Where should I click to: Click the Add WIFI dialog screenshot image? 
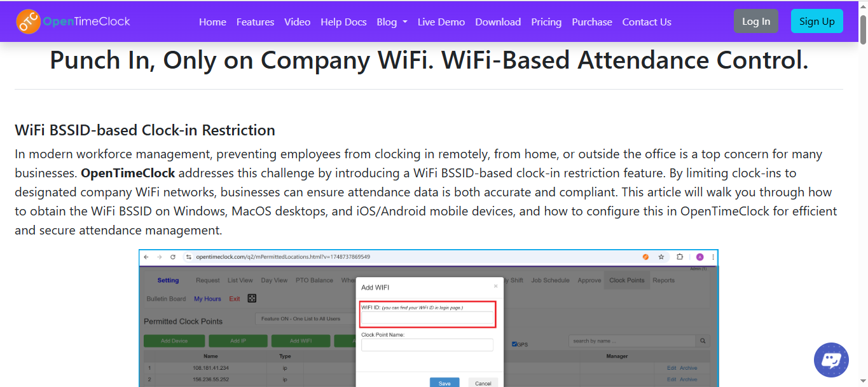click(x=429, y=318)
